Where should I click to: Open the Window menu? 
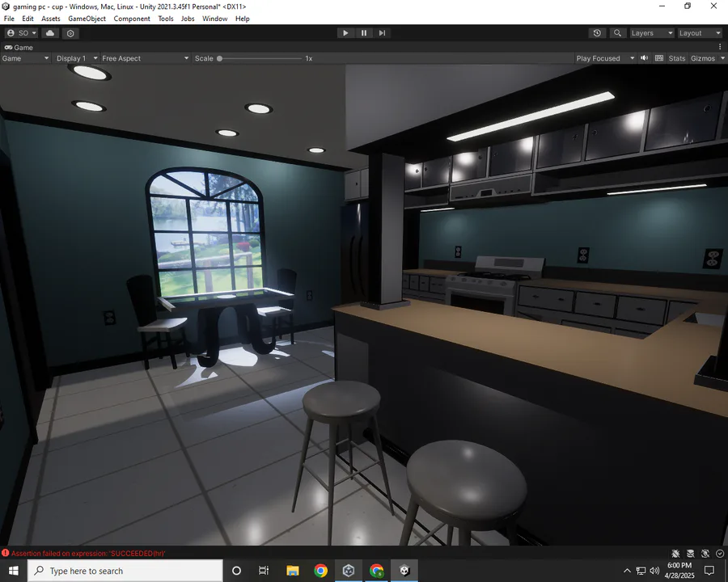pos(214,19)
